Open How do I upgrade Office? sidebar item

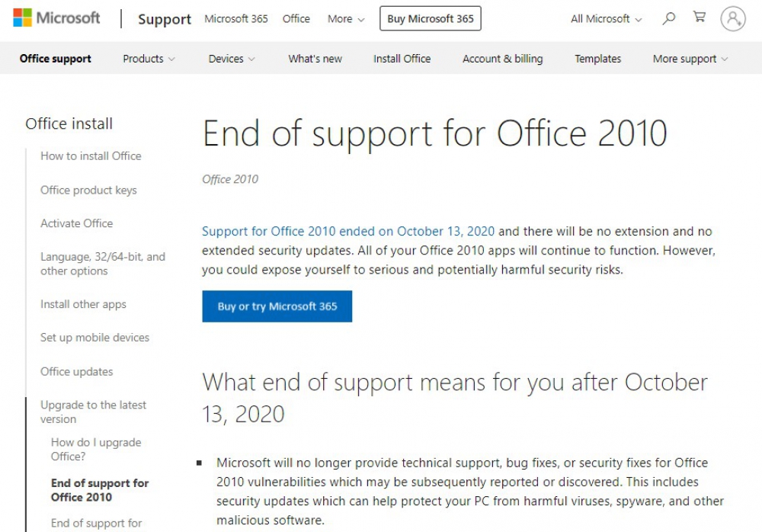96,450
